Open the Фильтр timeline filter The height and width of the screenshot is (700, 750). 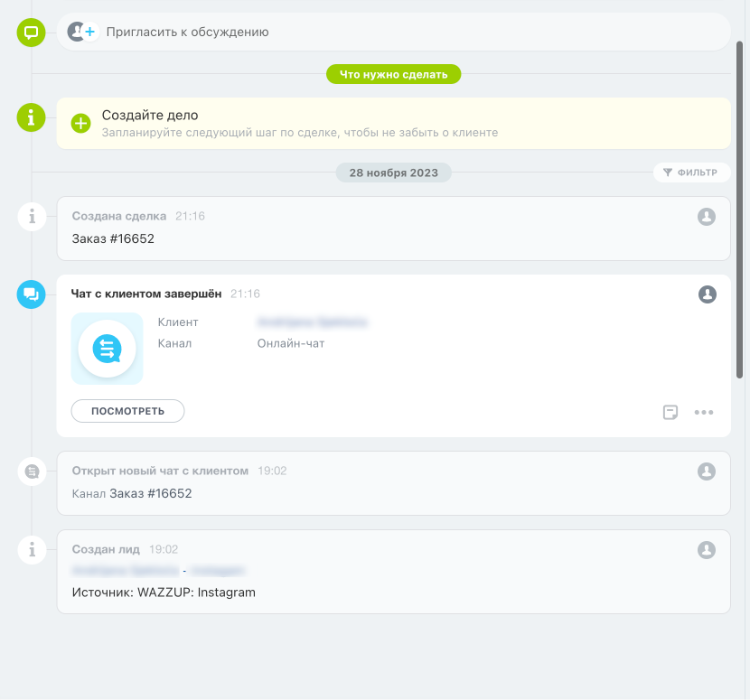691,173
